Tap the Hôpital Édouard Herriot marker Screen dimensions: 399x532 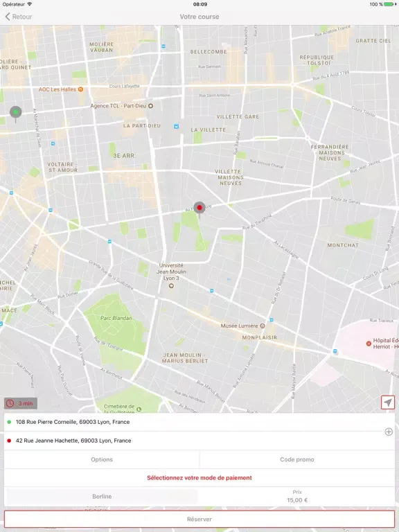click(x=369, y=344)
